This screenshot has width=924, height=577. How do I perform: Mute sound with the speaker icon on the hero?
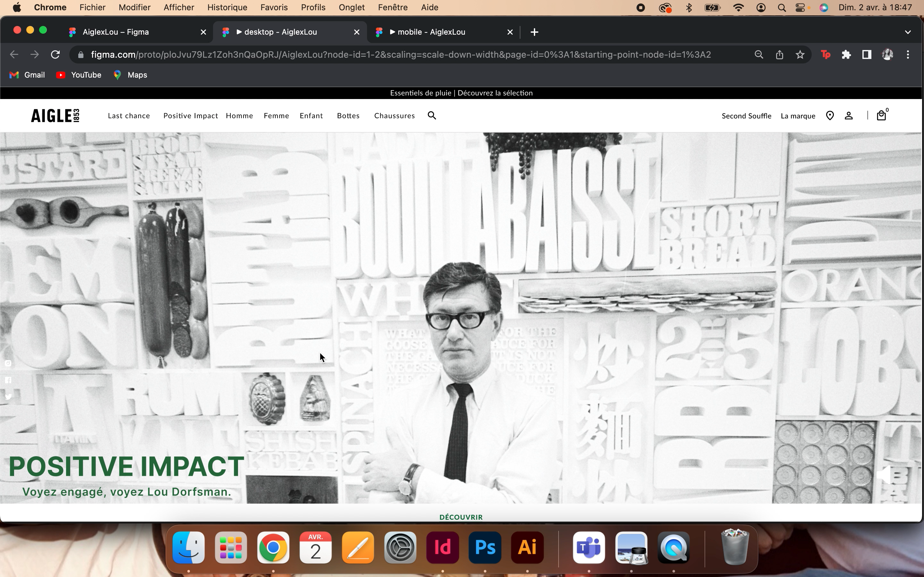[x=884, y=475]
